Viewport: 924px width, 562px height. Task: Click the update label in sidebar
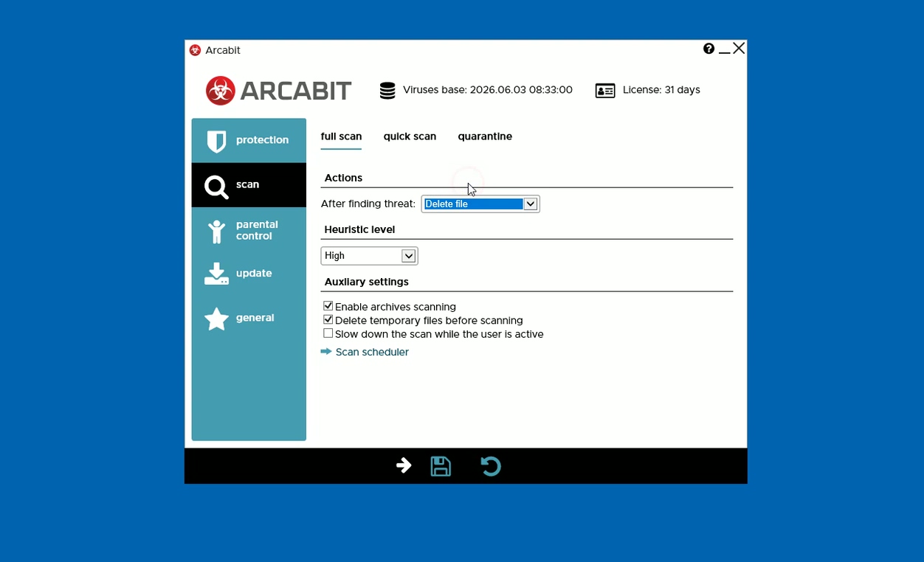254,274
